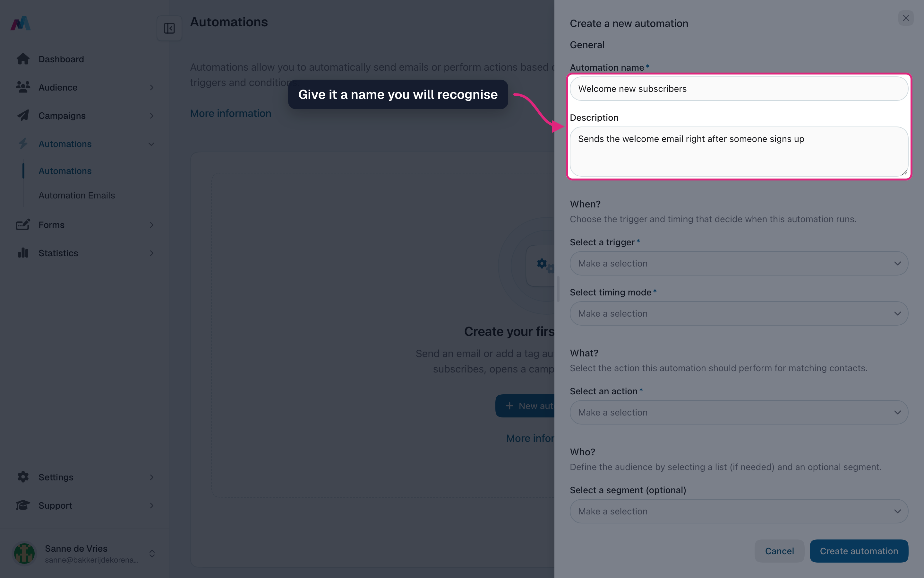Select the Automations sub-item

[x=65, y=171]
